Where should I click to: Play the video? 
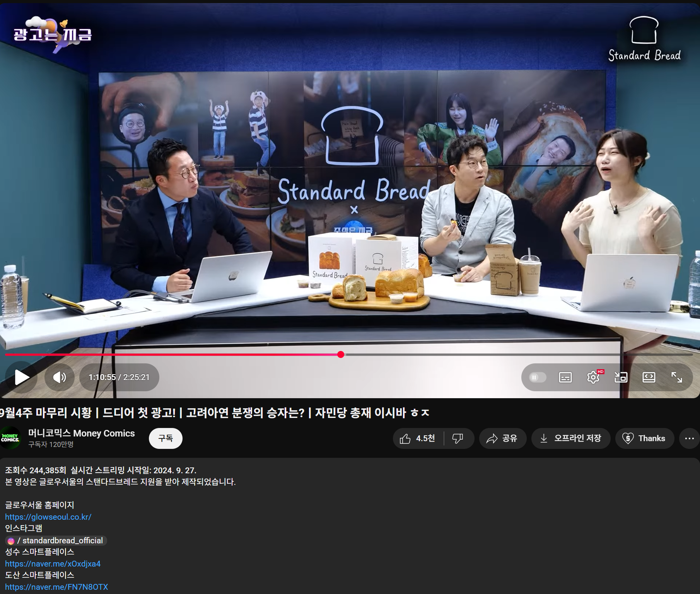[22, 377]
